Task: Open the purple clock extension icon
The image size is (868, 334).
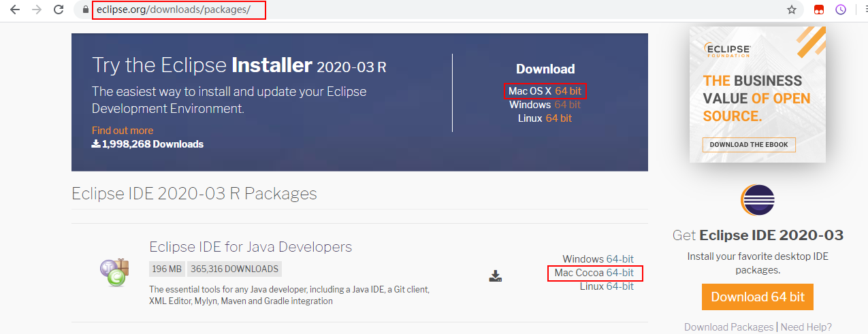Action: tap(841, 10)
